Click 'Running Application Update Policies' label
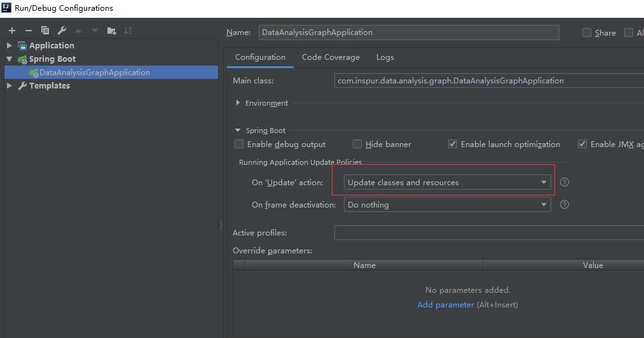 pos(300,162)
